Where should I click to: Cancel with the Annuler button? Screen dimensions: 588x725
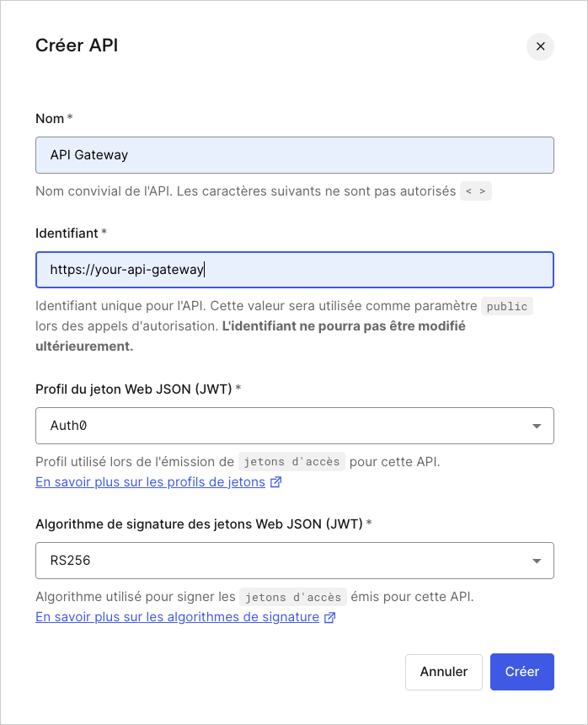point(443,672)
